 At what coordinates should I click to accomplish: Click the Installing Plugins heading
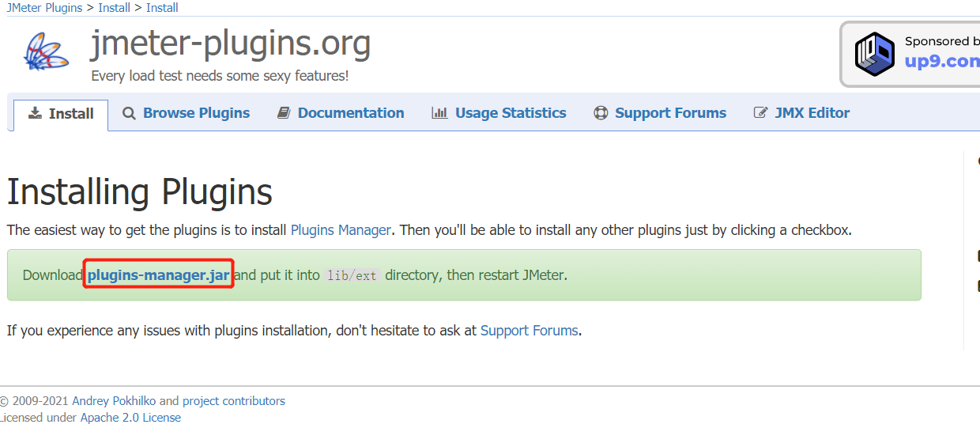(x=140, y=192)
